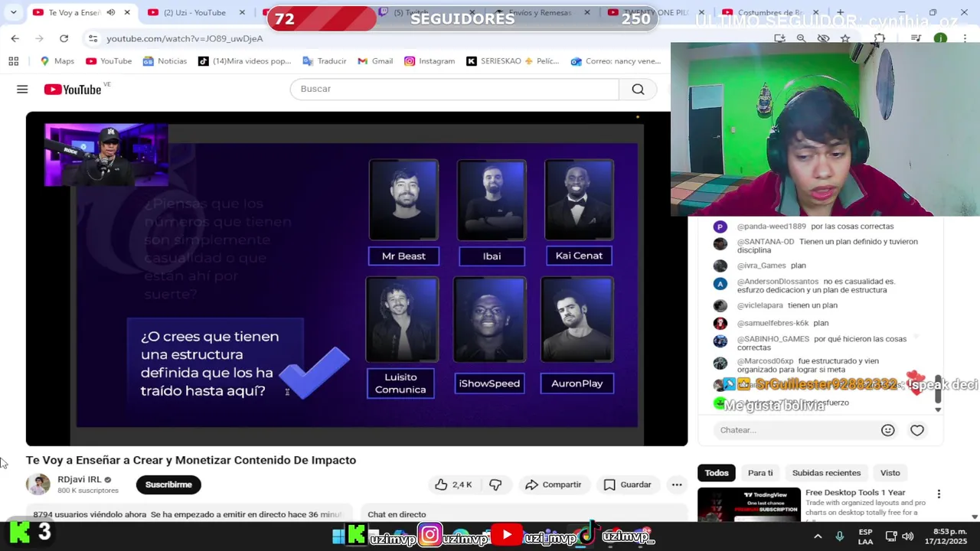Reload the page with the refresh icon
The height and width of the screenshot is (551, 980).
click(x=64, y=38)
